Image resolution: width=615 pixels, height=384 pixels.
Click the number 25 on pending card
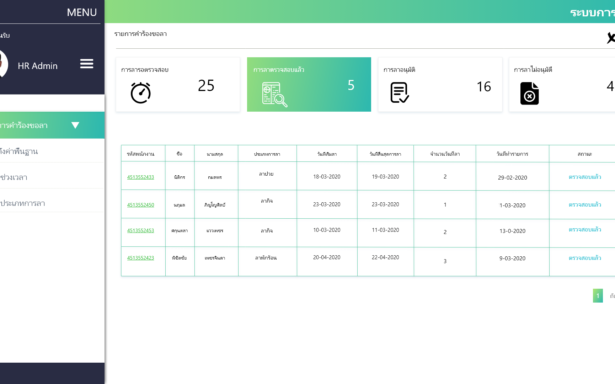[x=206, y=86]
